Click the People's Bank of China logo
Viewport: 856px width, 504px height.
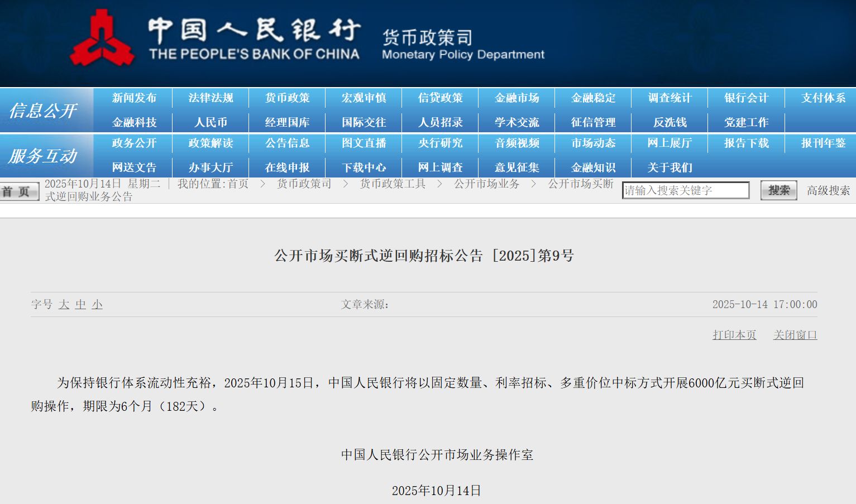pos(102,38)
